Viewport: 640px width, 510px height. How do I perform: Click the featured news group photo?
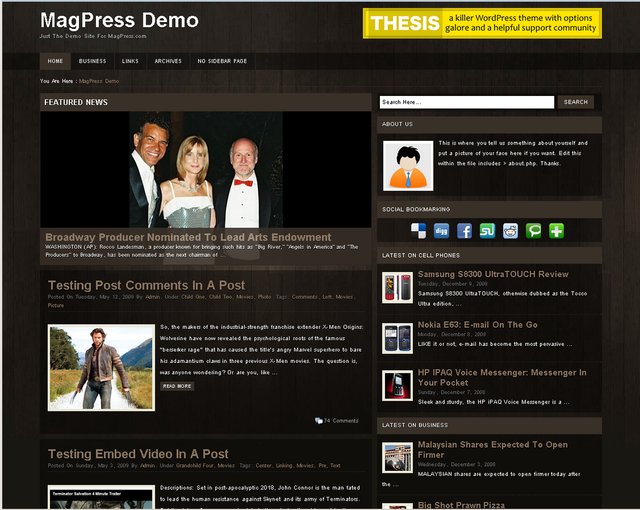206,170
